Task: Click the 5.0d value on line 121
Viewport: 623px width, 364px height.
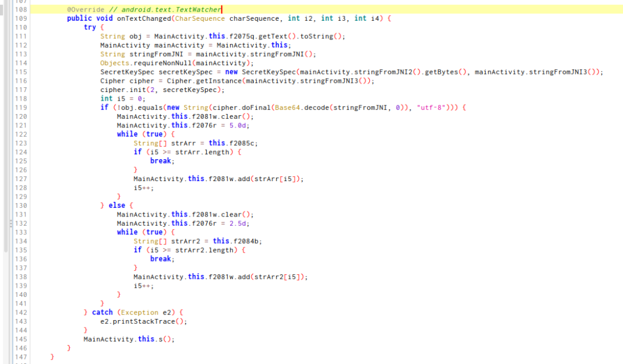Action: (237, 126)
